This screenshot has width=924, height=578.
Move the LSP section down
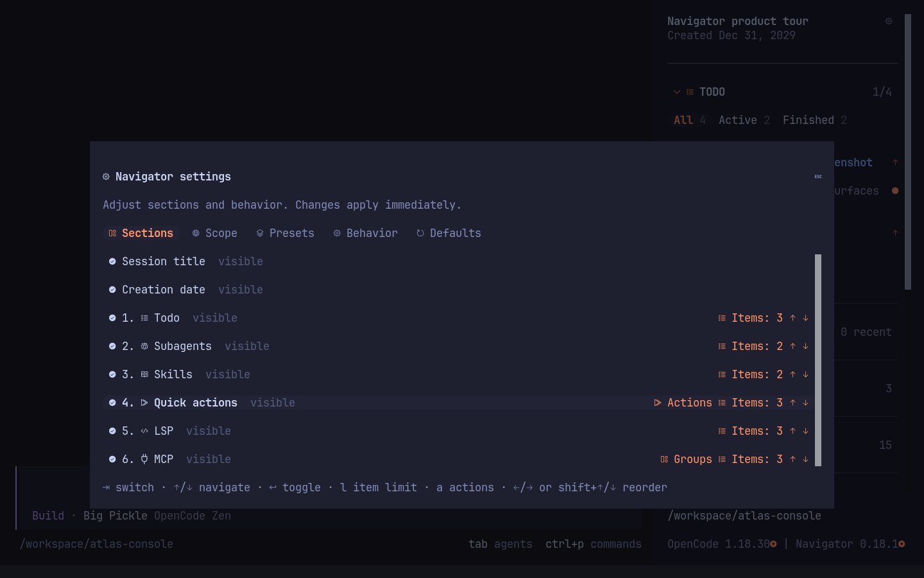coord(805,431)
